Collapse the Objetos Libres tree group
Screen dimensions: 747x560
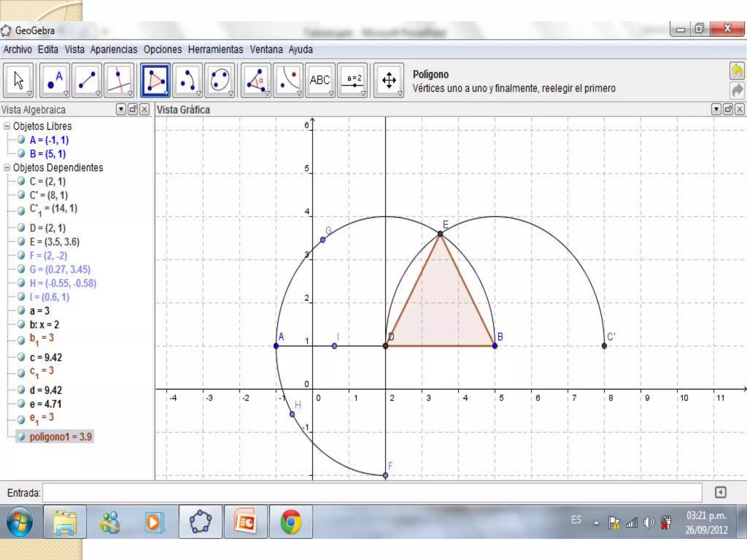coord(7,126)
